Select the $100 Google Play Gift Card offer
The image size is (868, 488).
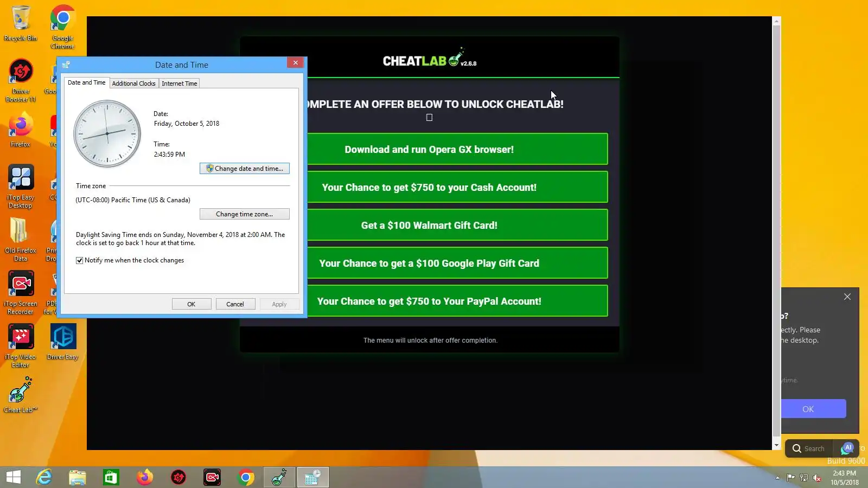point(457,263)
